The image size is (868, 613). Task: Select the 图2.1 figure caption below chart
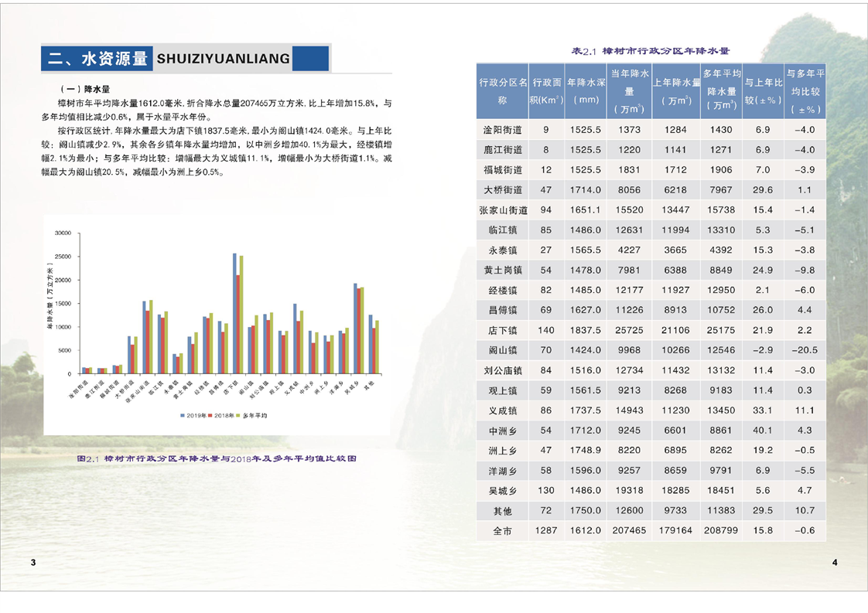point(217,459)
